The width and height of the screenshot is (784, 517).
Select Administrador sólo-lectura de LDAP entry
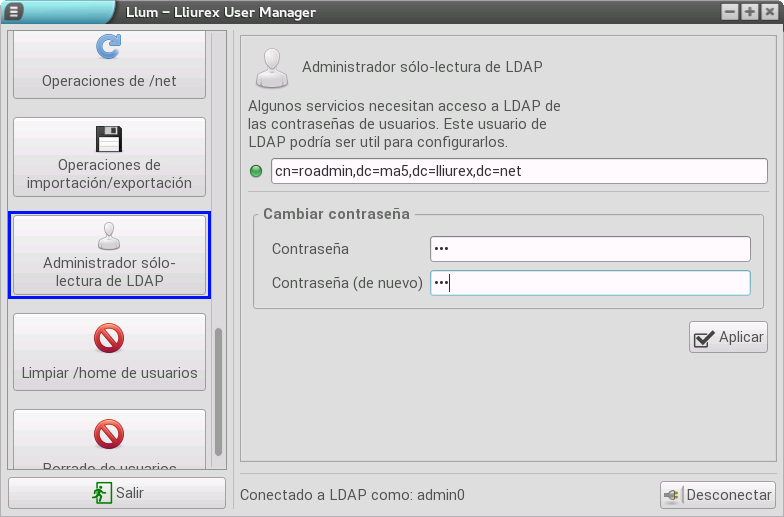(x=109, y=255)
